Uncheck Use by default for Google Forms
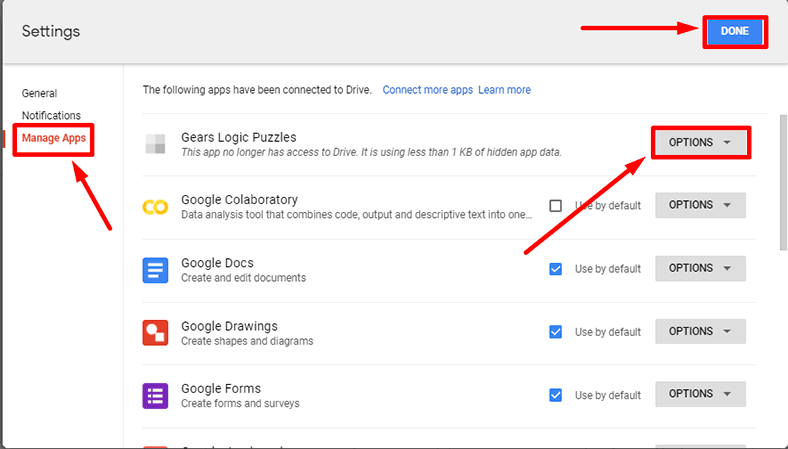The width and height of the screenshot is (788, 449). coord(555,395)
